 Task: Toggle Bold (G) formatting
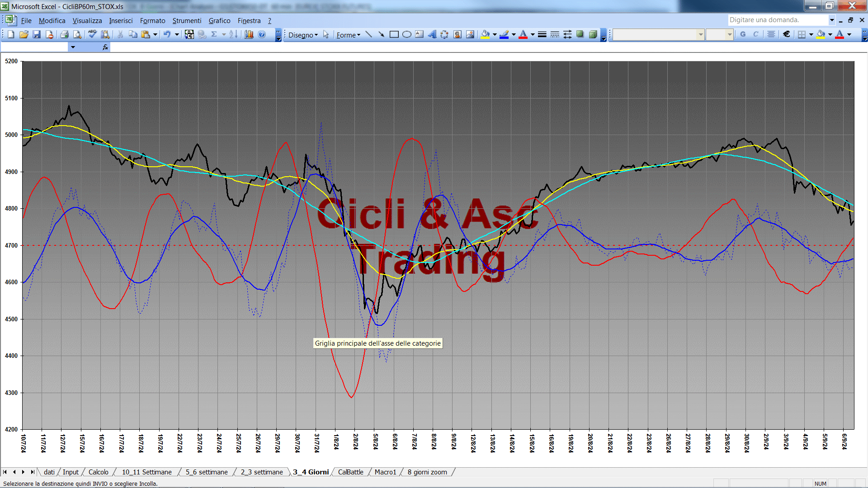point(743,34)
